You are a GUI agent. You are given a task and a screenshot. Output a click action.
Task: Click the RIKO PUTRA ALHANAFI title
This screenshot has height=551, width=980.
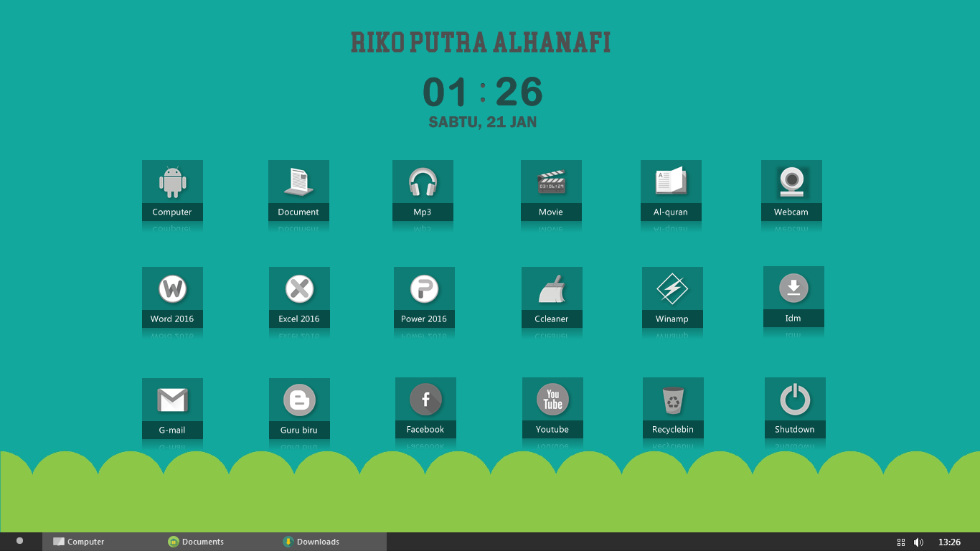click(x=481, y=43)
